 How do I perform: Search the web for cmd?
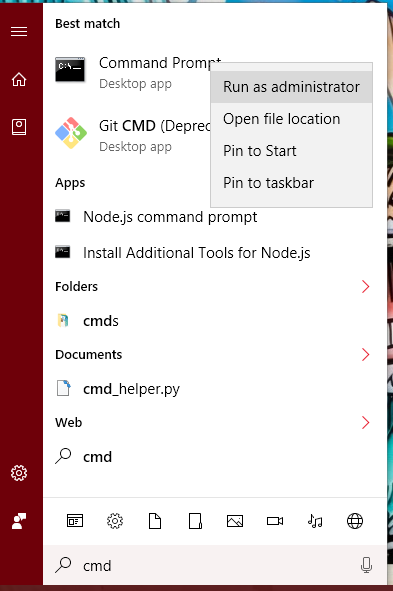(215, 456)
